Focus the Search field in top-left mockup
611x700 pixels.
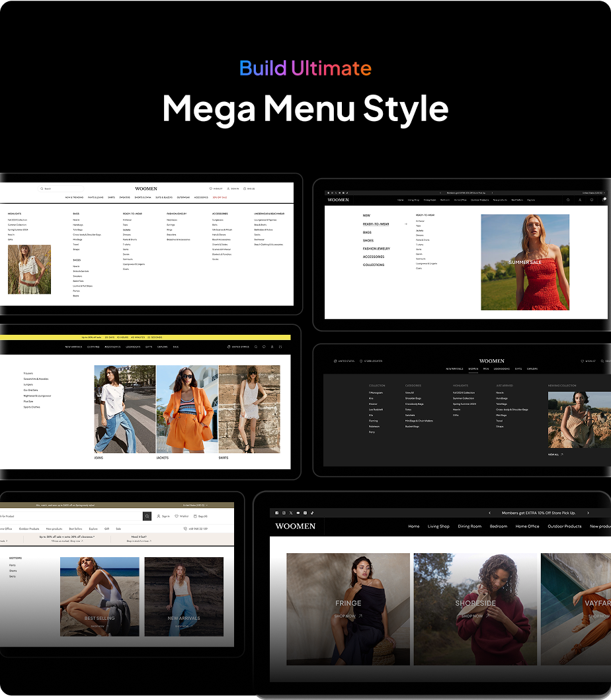[61, 189]
